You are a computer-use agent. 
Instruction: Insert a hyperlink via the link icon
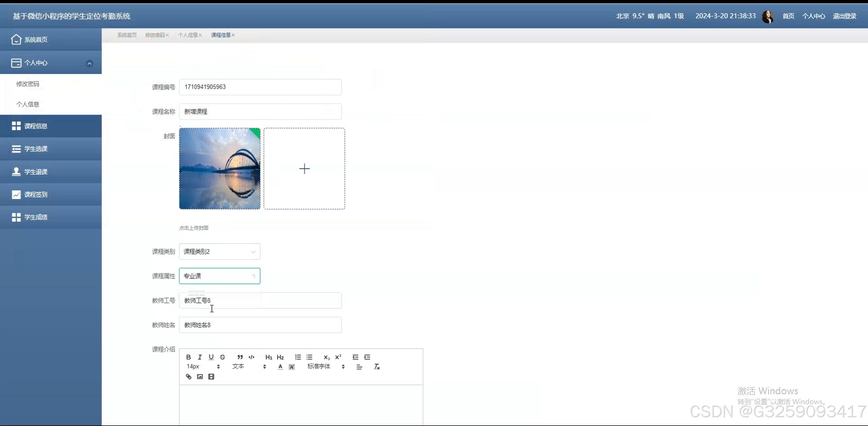[189, 376]
